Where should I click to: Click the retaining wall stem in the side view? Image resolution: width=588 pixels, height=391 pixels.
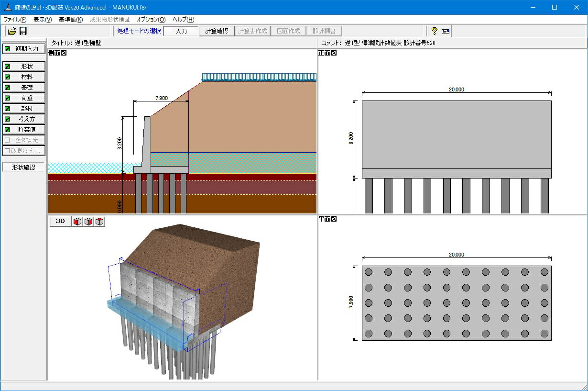pos(147,141)
